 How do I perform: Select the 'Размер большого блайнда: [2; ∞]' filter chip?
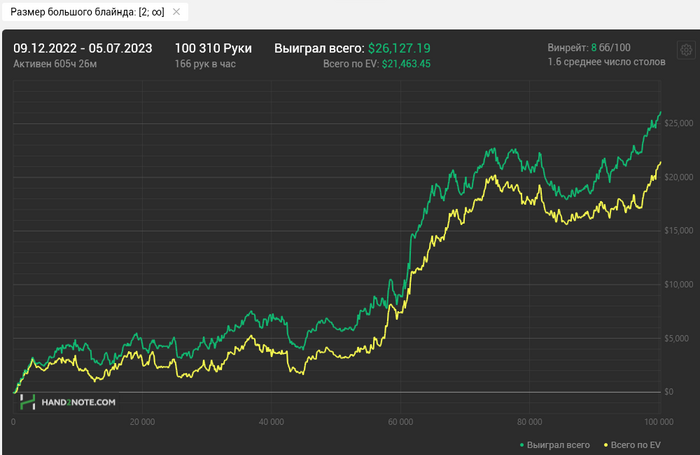[95, 12]
